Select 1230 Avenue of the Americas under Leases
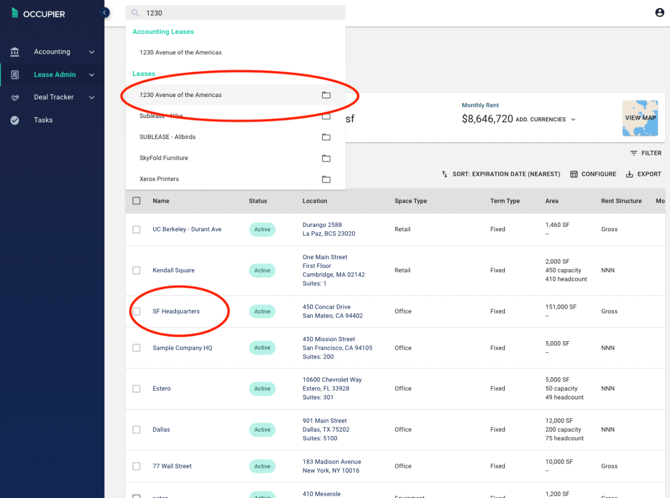Screen dimensions: 670x498 (x=181, y=95)
